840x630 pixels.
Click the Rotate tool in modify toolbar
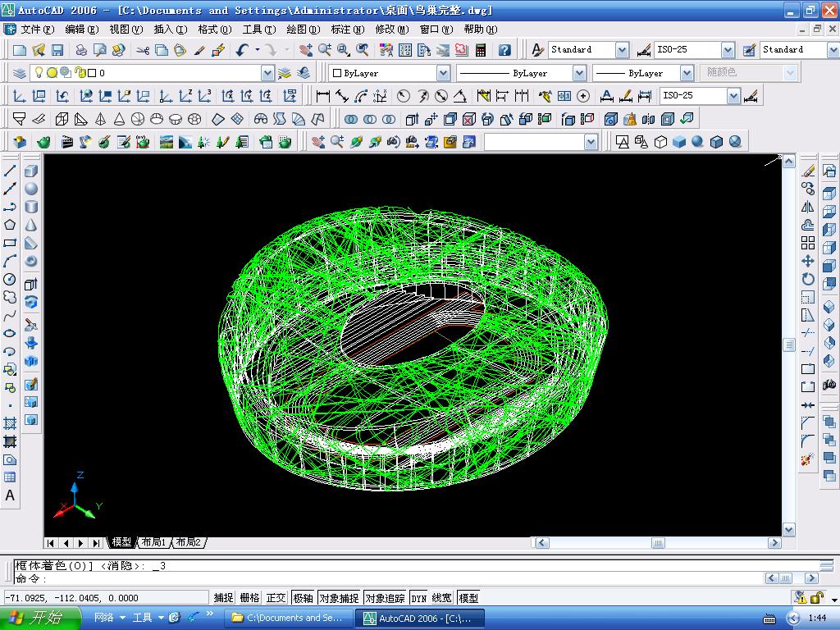pos(808,279)
